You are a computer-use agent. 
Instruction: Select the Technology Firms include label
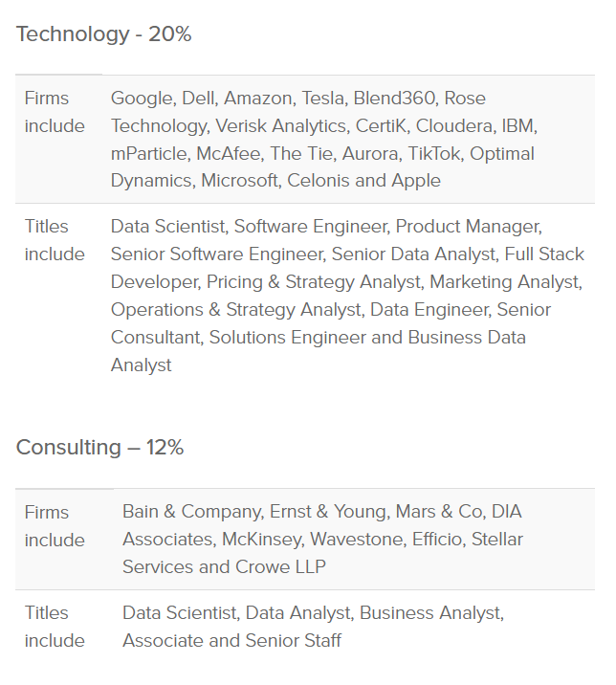(55, 112)
